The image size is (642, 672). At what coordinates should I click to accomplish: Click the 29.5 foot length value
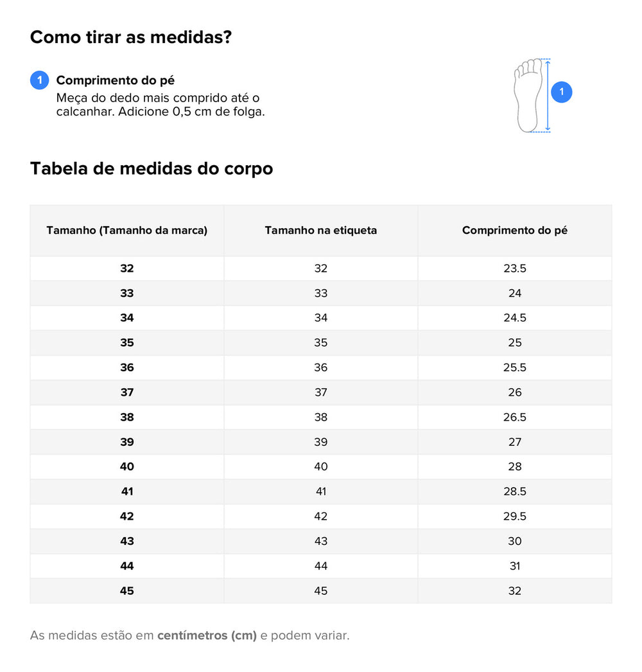click(x=515, y=517)
